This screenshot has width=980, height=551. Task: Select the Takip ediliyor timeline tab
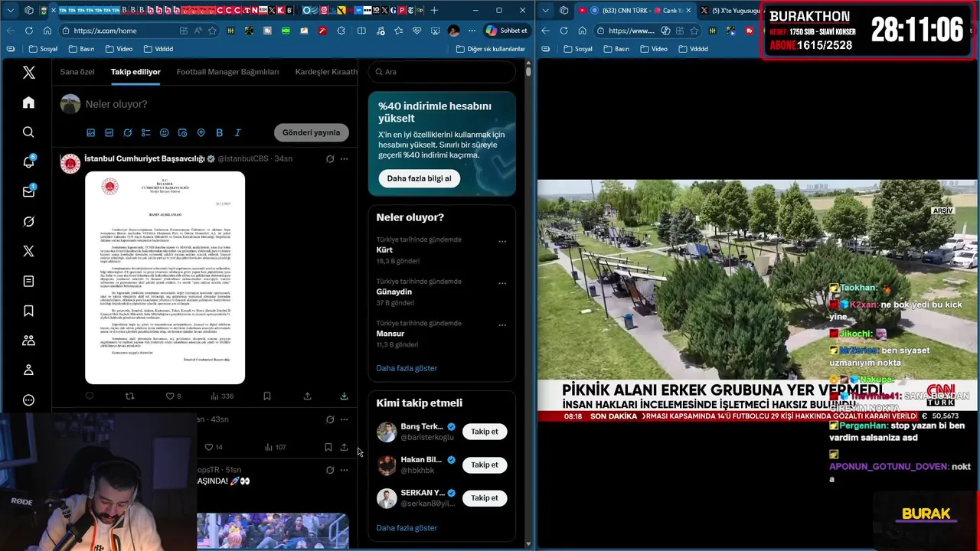136,72
